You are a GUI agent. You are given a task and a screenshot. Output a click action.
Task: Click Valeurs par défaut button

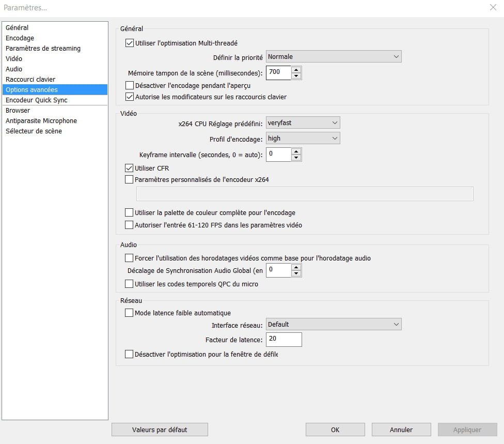(160, 430)
